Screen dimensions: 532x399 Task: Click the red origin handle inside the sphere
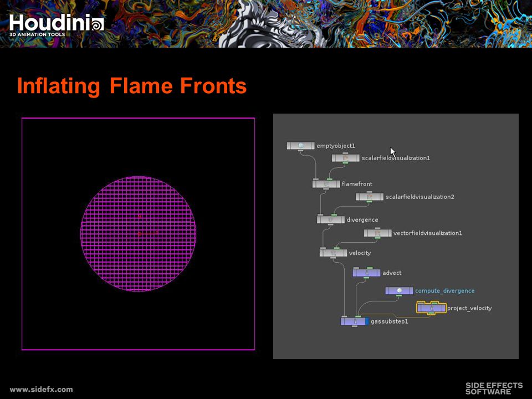coord(140,233)
